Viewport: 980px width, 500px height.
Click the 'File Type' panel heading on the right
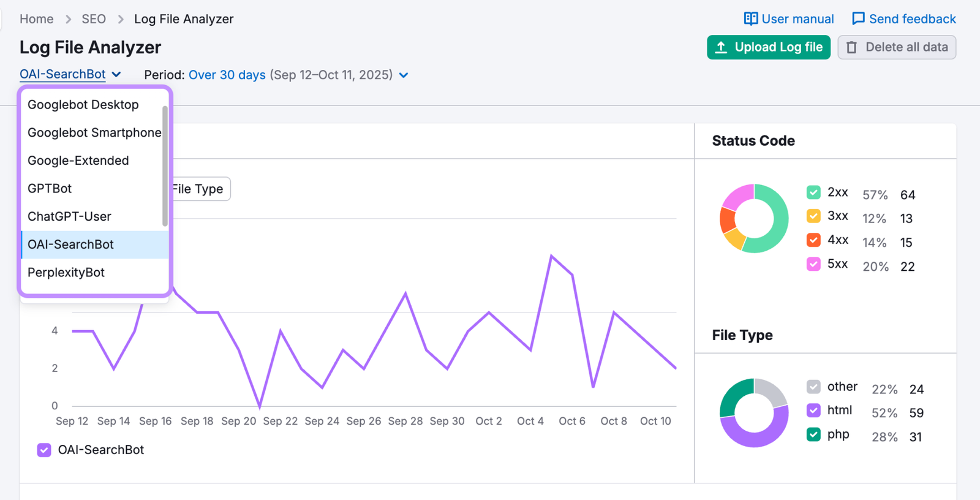coord(742,335)
